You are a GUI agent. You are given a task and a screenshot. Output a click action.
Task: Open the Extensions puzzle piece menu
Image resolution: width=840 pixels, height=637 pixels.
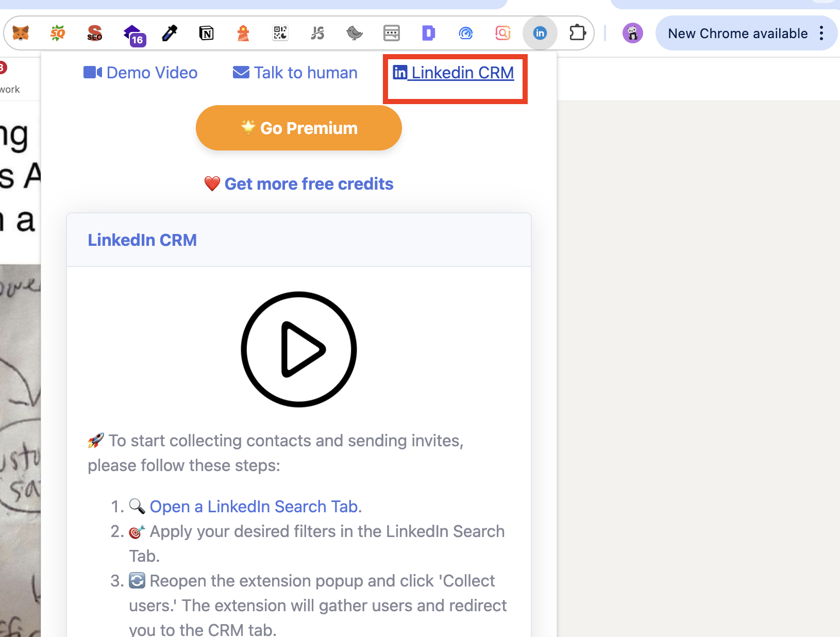click(x=578, y=33)
